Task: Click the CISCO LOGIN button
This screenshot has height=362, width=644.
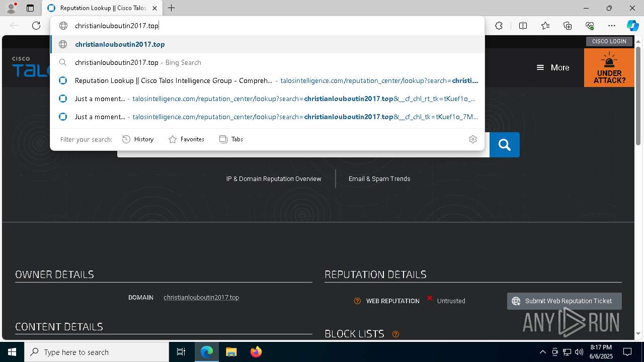Action: pyautogui.click(x=609, y=41)
